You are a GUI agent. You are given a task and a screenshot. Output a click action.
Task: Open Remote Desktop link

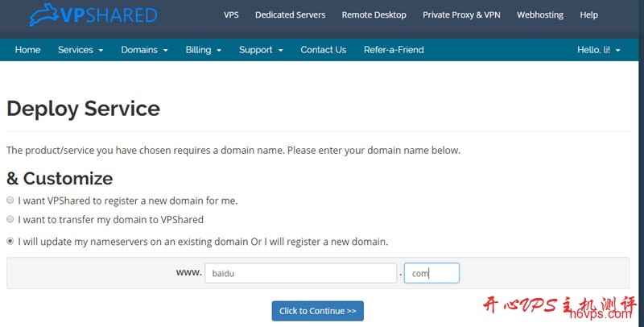tap(374, 15)
